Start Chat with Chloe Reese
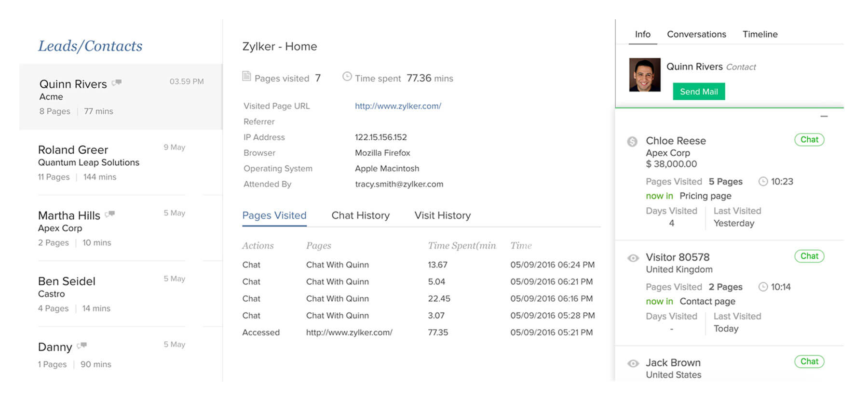868x400 pixels. (809, 140)
